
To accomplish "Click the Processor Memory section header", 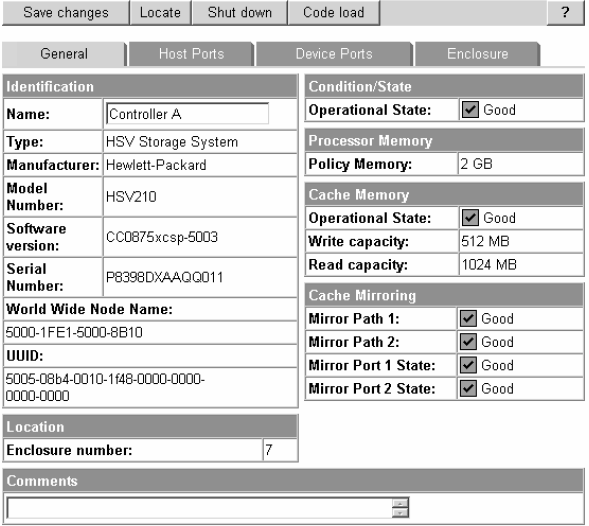I will coord(444,141).
